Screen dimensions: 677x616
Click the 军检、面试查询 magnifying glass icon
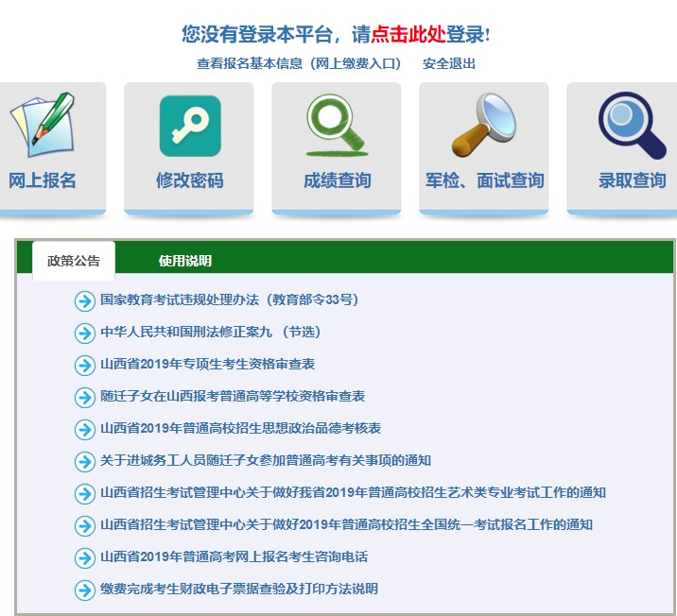(483, 126)
